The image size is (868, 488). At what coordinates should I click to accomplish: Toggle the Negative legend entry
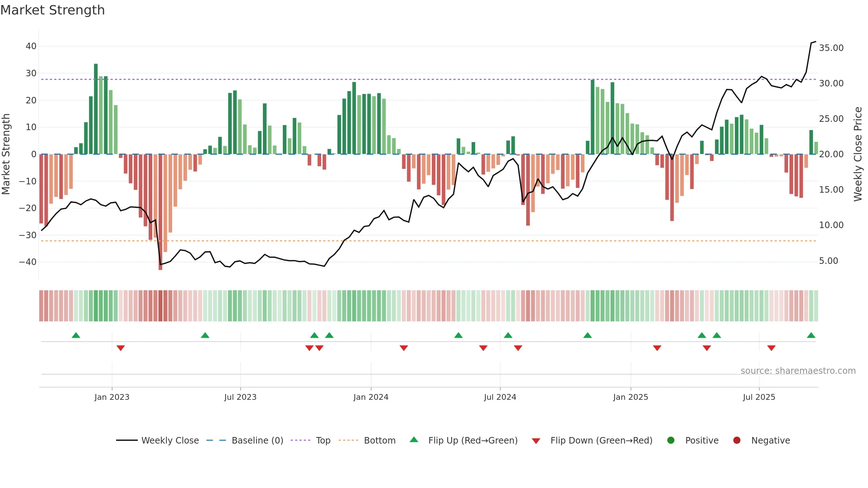coord(761,440)
